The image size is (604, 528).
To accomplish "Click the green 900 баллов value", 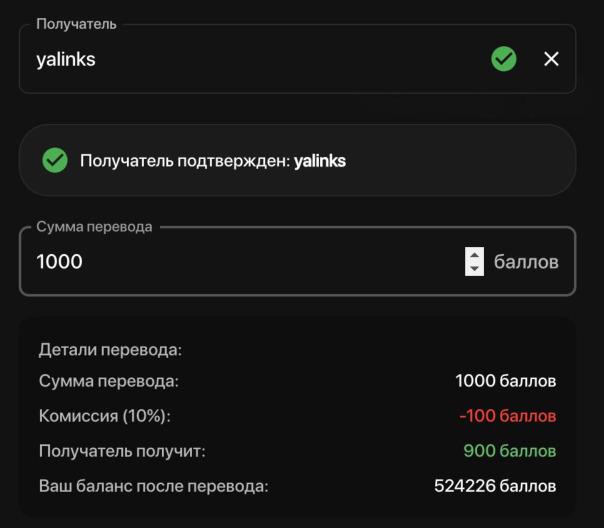I will point(509,451).
